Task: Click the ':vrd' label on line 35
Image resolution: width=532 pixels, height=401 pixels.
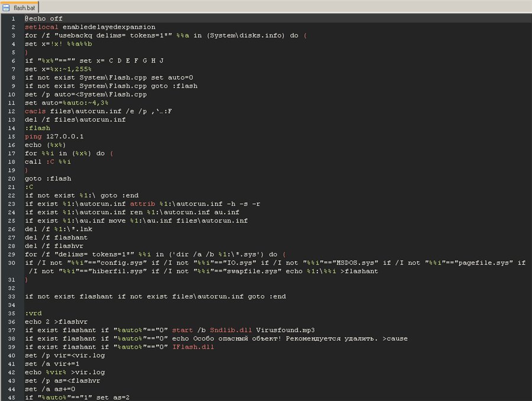Action: pos(33,313)
